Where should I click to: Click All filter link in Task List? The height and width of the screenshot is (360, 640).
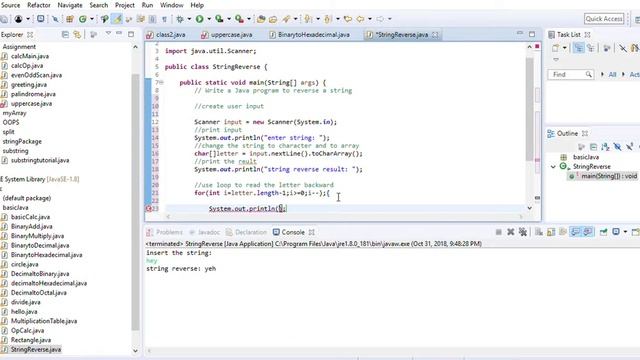coord(612,74)
